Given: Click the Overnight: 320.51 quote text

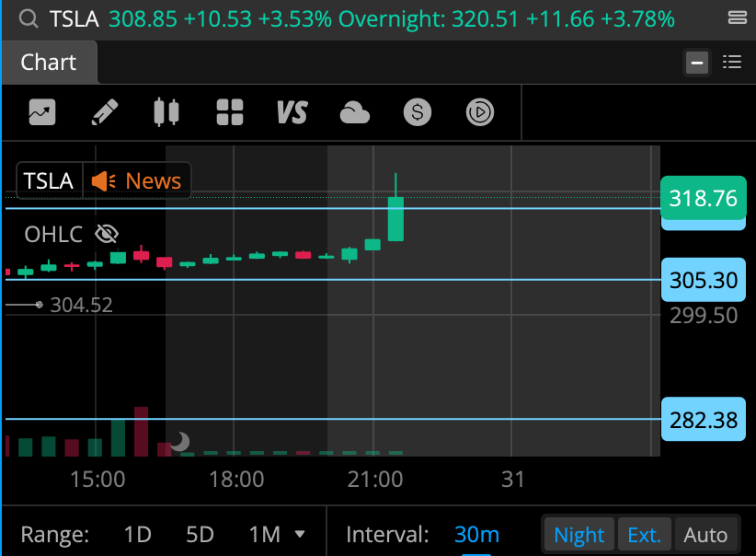Looking at the screenshot, I should pyautogui.click(x=429, y=19).
